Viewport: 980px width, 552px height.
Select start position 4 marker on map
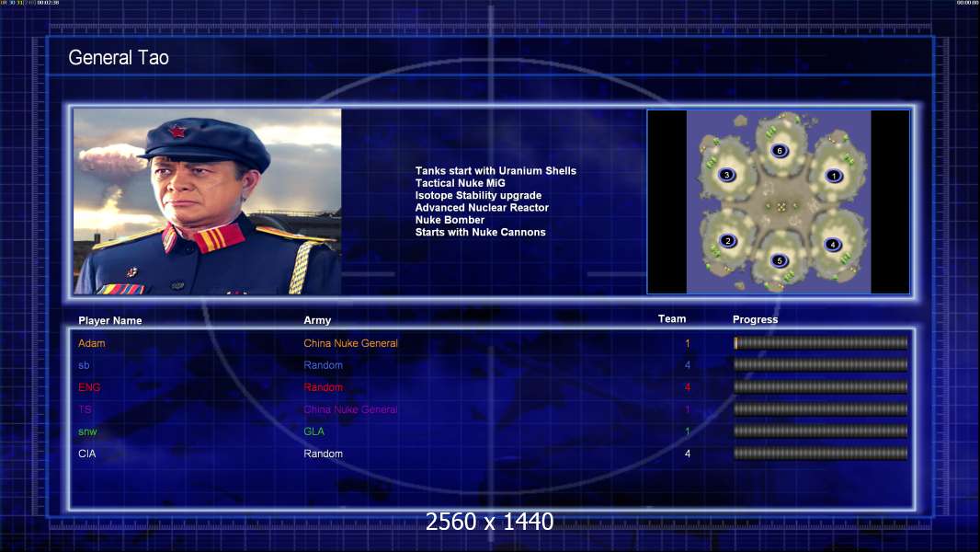[x=833, y=245]
